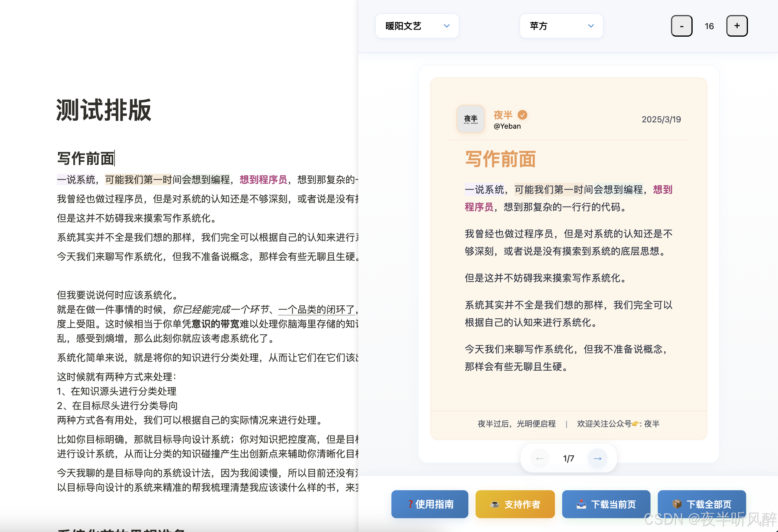
Task: Click the 16 font size value
Action: [709, 26]
